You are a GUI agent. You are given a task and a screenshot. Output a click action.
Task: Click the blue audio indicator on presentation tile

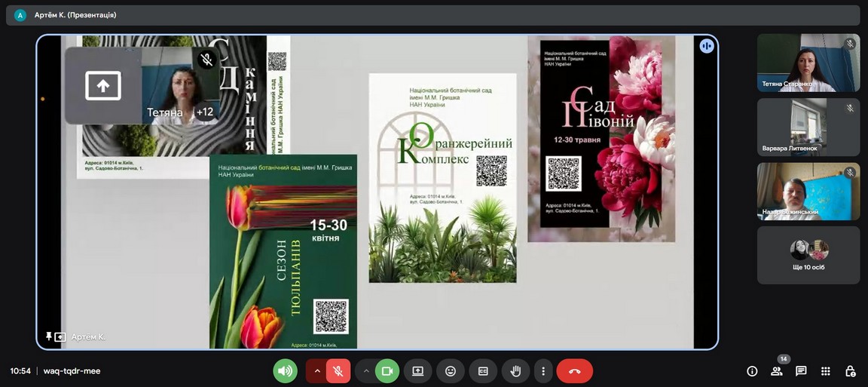click(706, 46)
